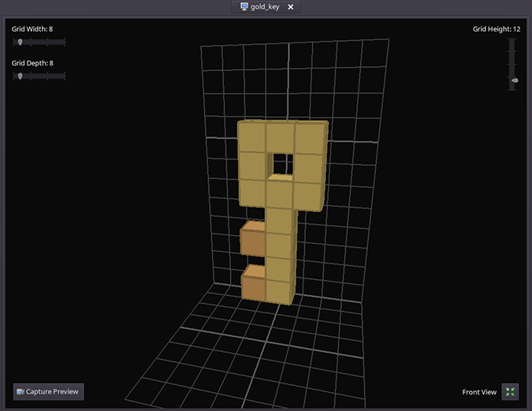
Task: Click the monitor icon on gold_key tab
Action: [244, 6]
